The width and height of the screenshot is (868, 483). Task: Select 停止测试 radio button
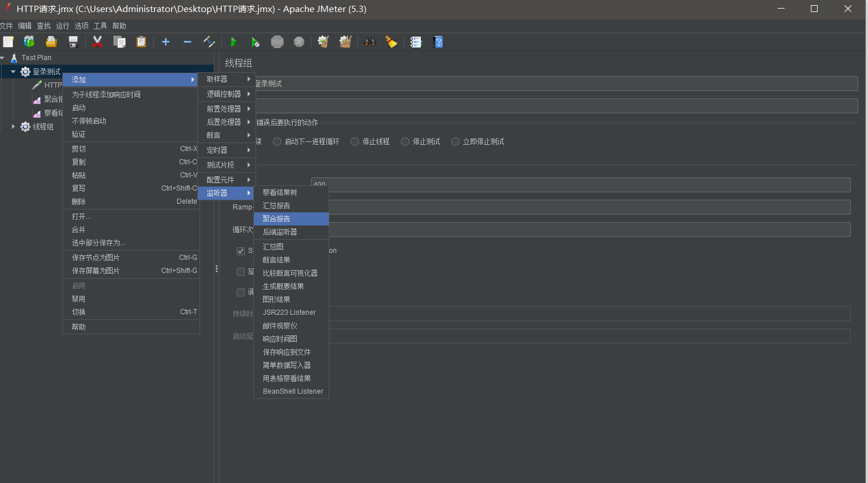(405, 141)
